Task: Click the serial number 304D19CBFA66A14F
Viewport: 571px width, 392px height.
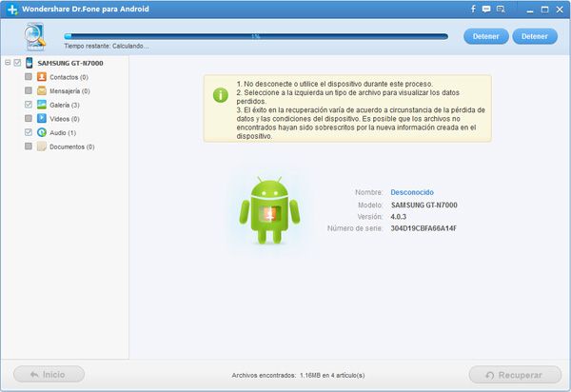Action: (423, 228)
